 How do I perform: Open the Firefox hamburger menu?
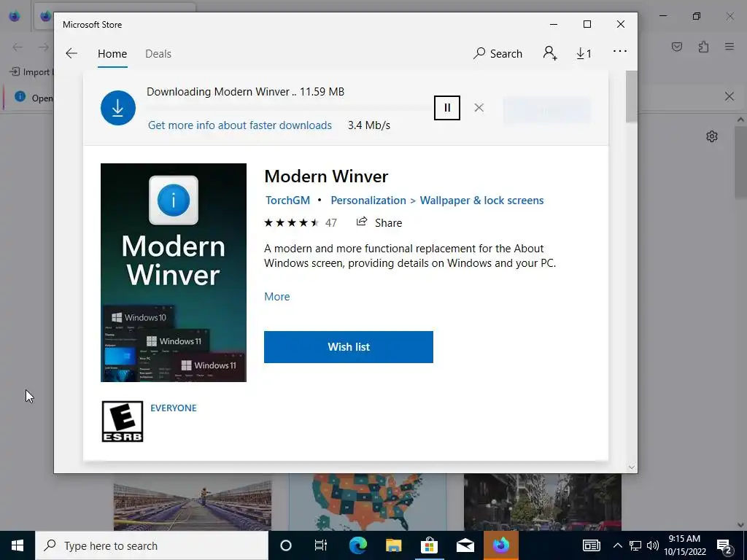[729, 47]
